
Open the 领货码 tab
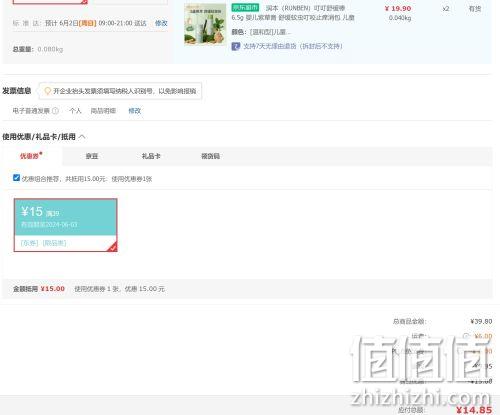210,156
